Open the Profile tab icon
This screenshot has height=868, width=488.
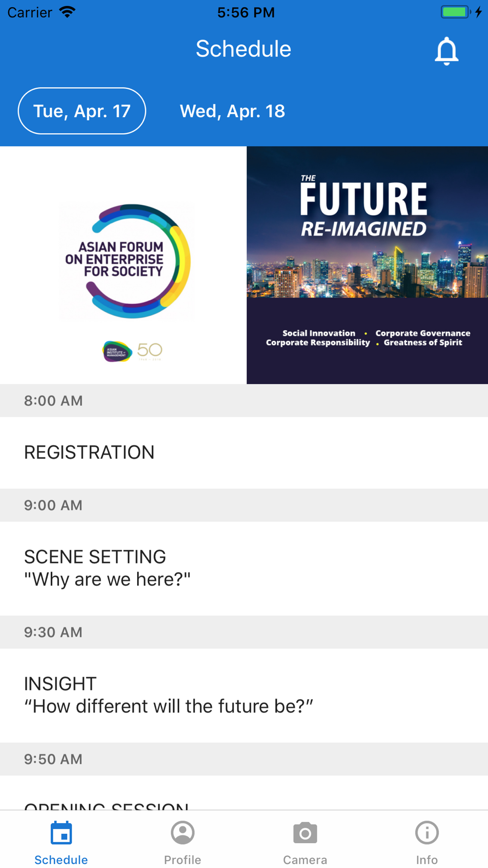183,833
